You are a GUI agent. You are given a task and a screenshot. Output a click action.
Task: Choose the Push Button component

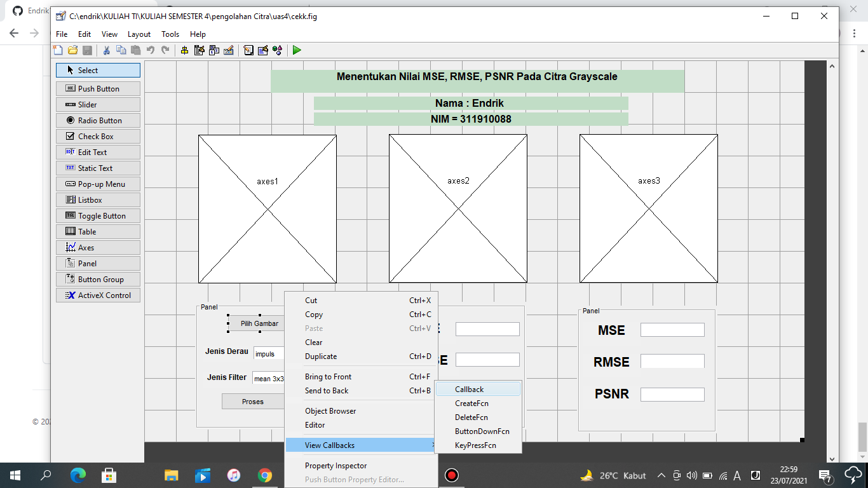[x=98, y=89]
